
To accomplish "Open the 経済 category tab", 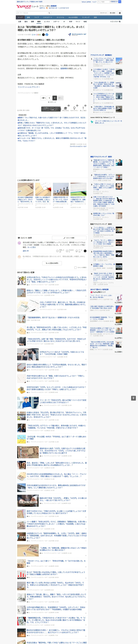I will 39,22.
